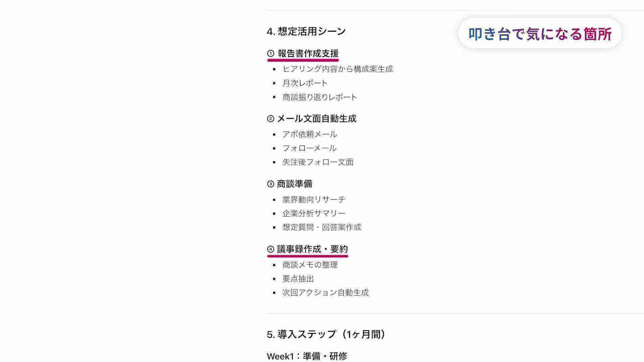Viewport: 644px width, 362px height.
Task: Click the 4. 想定活用シーン section heading
Action: 306,32
